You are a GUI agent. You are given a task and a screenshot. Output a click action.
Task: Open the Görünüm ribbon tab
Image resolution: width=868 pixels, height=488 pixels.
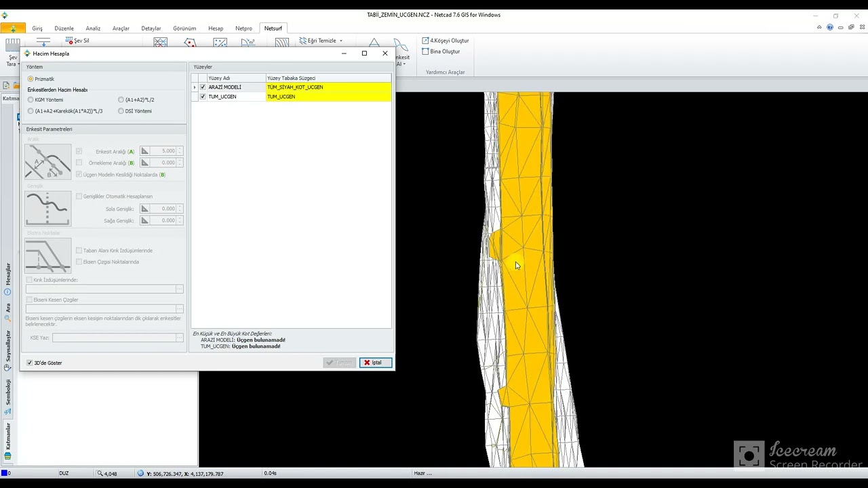[x=184, y=28]
